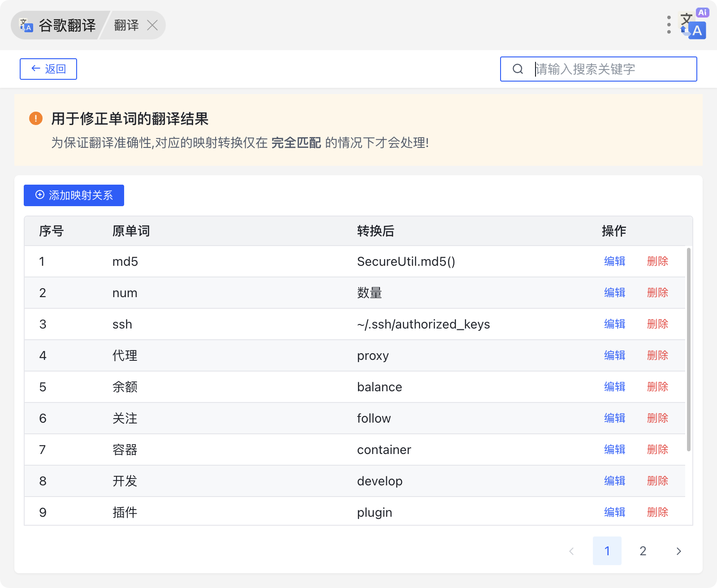Click the 容器 source word cell
717x588 pixels.
point(125,450)
